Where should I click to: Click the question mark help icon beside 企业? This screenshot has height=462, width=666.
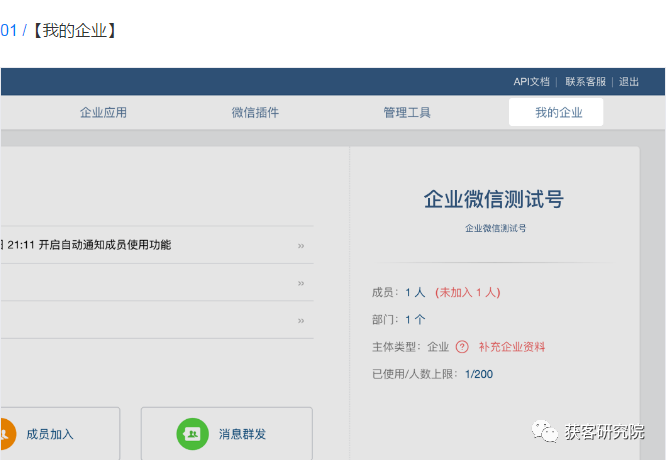tap(462, 347)
